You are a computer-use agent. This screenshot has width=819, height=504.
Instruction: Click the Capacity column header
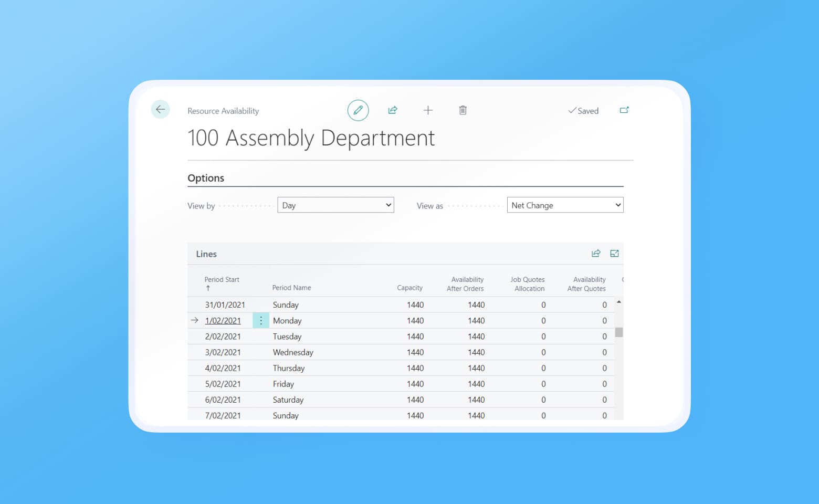(x=409, y=288)
